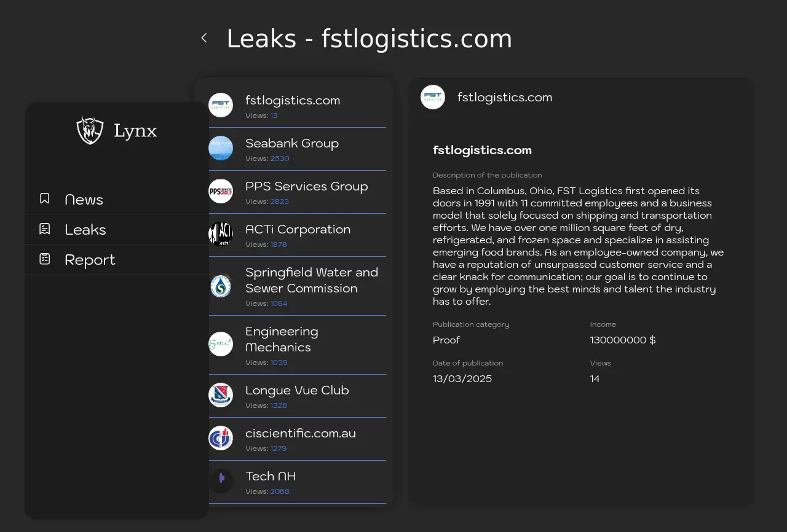Click the Engineering Mechanics logo icon

[221, 344]
